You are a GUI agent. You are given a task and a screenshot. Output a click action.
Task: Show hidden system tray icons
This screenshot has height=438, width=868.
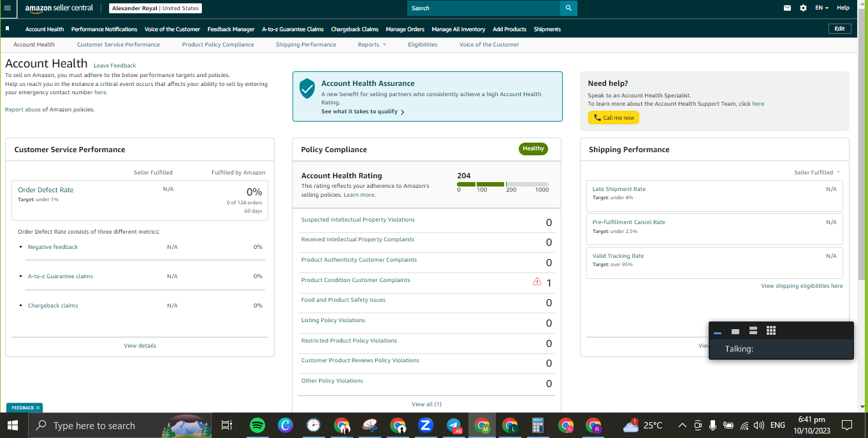coord(682,425)
